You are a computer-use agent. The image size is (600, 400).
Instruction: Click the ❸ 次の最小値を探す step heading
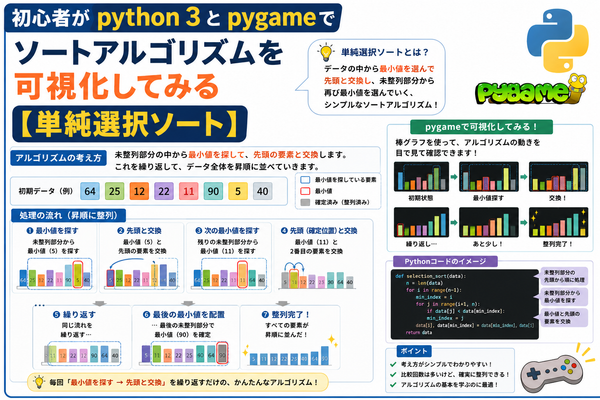point(227,230)
